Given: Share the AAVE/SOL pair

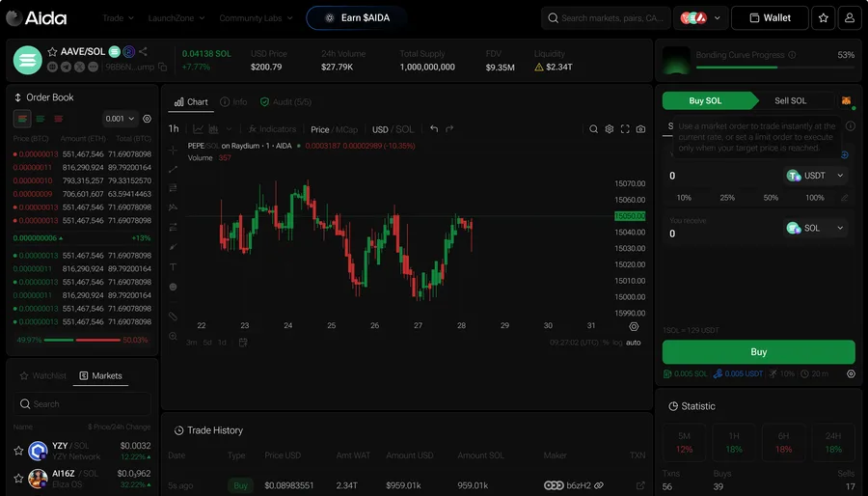Looking at the screenshot, I should (144, 51).
